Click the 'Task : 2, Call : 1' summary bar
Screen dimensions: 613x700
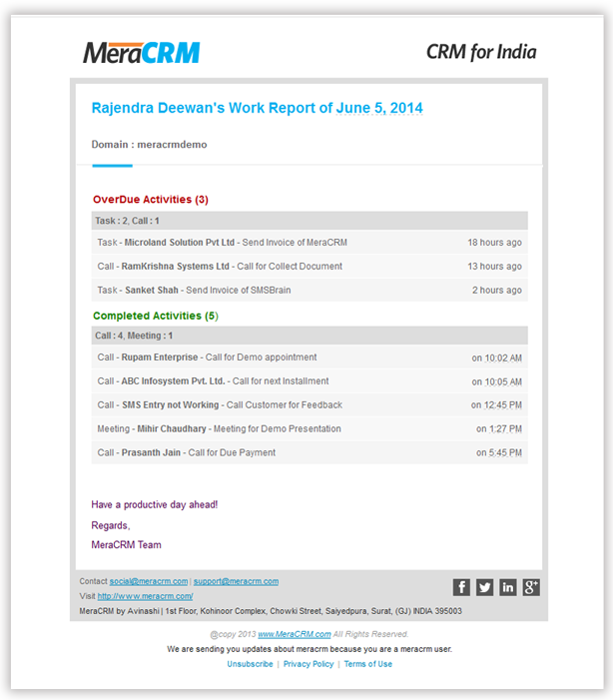(309, 221)
